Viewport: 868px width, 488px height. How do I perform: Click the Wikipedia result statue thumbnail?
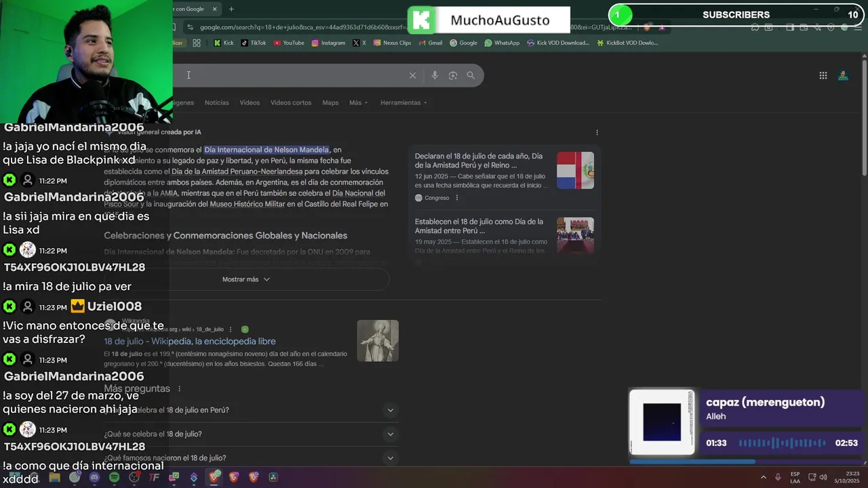[x=378, y=341]
